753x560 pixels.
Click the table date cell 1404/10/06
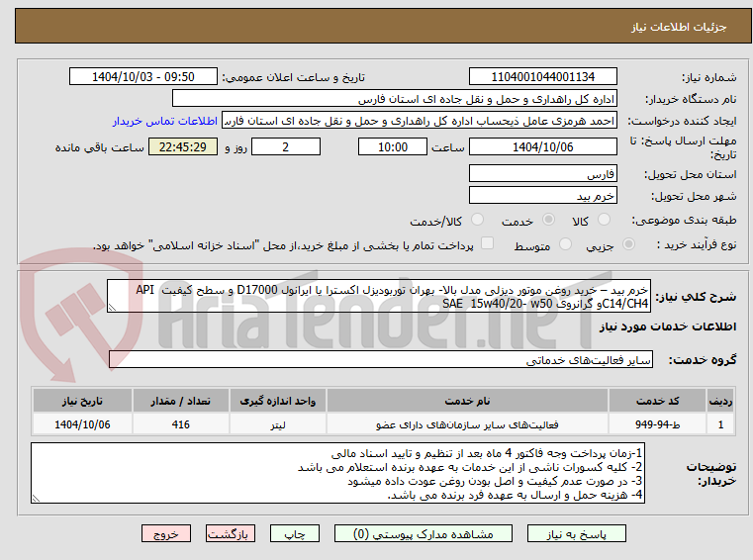tap(82, 424)
